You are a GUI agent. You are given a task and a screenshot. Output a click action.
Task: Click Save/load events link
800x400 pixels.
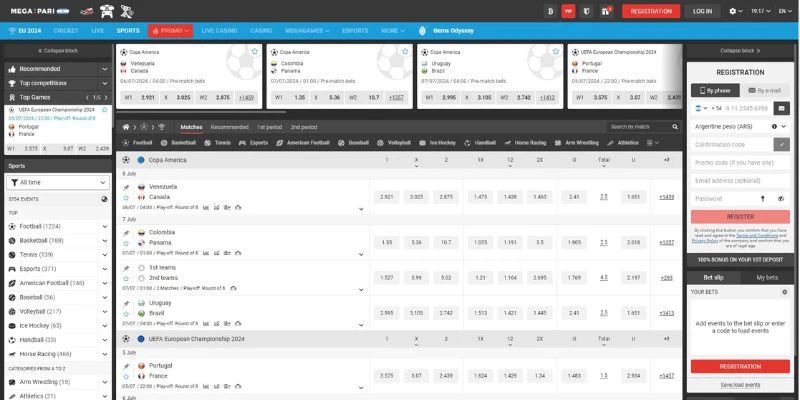pos(740,385)
